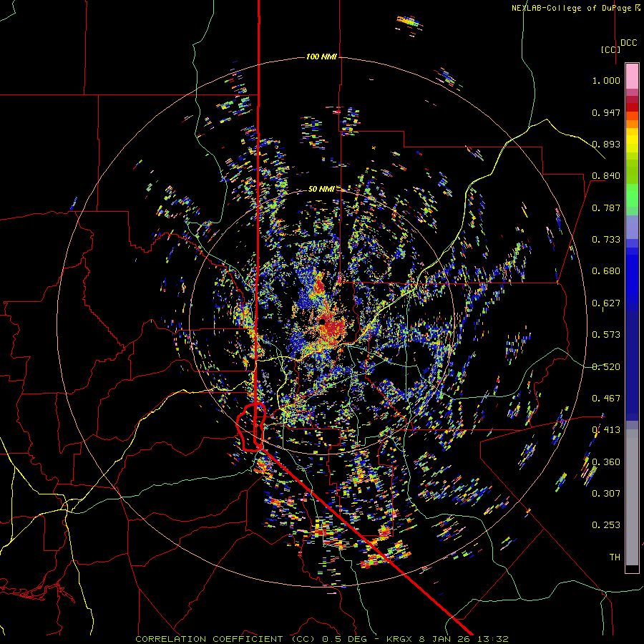Select the 0.680 legend value
The width and height of the screenshot is (644, 644).
pyautogui.click(x=606, y=271)
